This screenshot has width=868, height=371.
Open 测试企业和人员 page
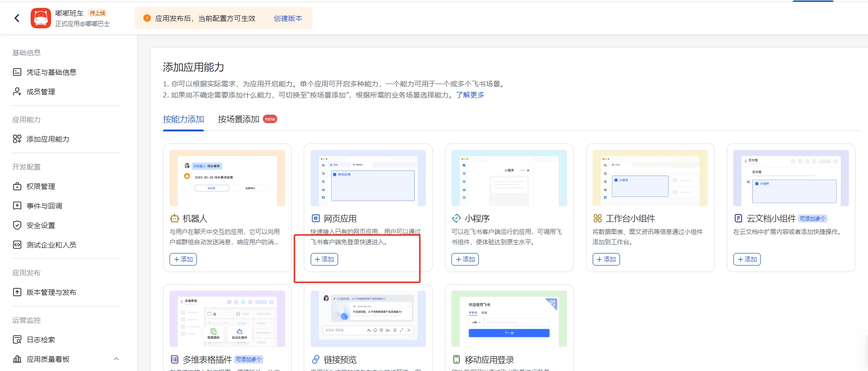pyautogui.click(x=51, y=245)
